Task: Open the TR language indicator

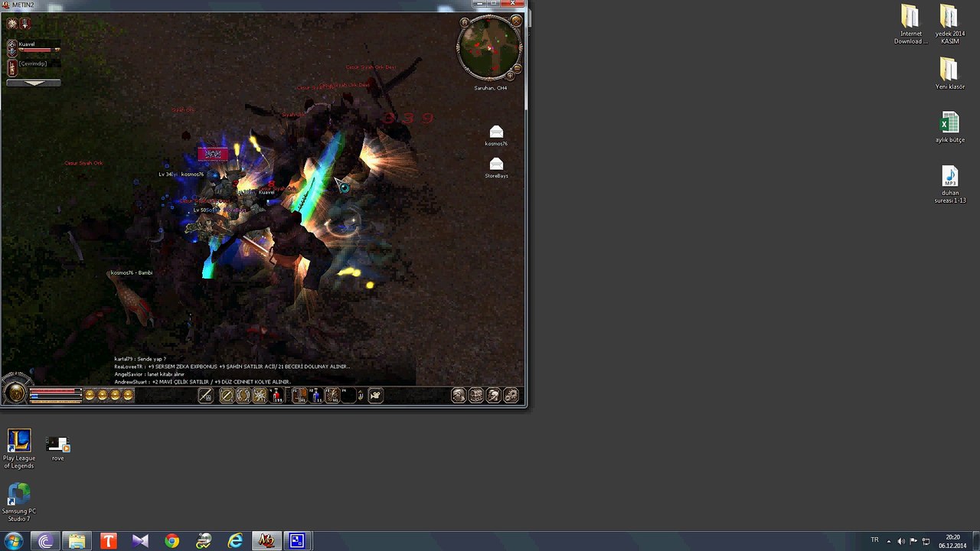Action: [x=874, y=540]
